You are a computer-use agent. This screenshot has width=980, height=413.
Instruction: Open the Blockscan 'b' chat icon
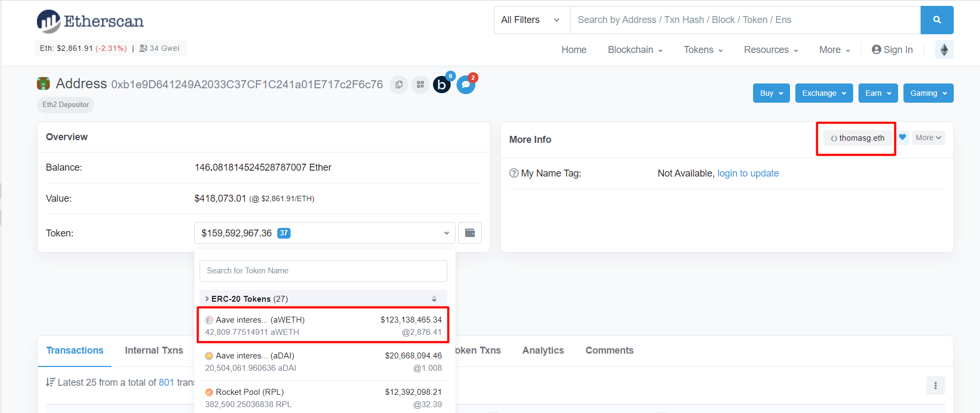click(442, 85)
